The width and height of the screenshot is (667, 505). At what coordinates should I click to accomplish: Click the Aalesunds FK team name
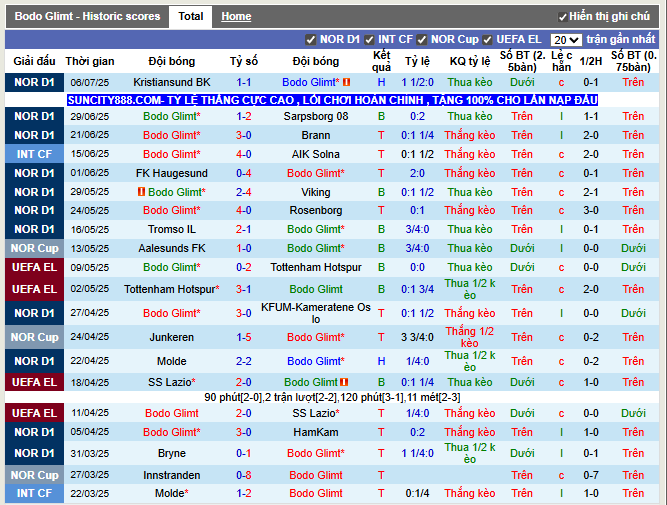point(171,248)
